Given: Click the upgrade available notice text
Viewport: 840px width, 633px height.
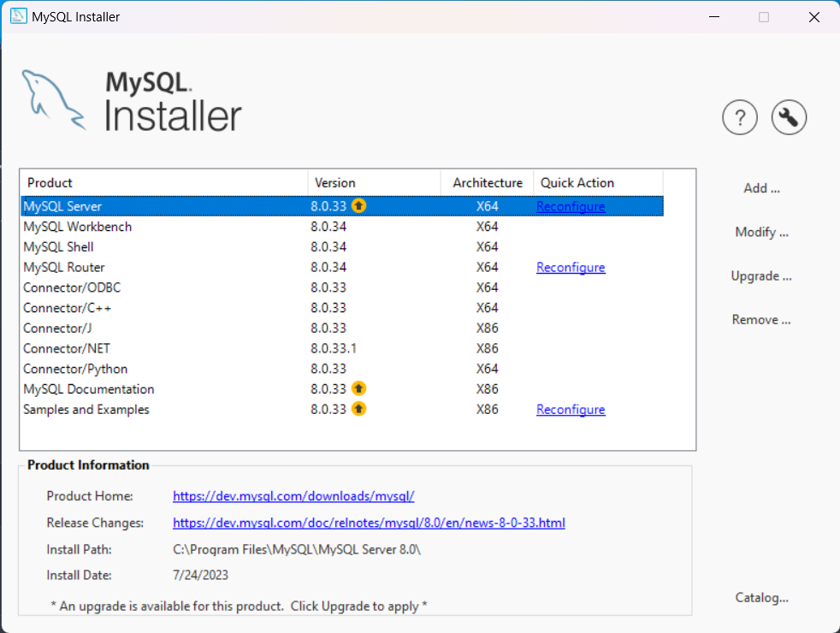Looking at the screenshot, I should click(x=239, y=606).
